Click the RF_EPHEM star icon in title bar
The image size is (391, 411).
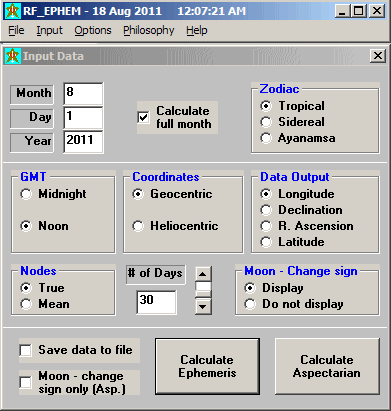[12, 11]
